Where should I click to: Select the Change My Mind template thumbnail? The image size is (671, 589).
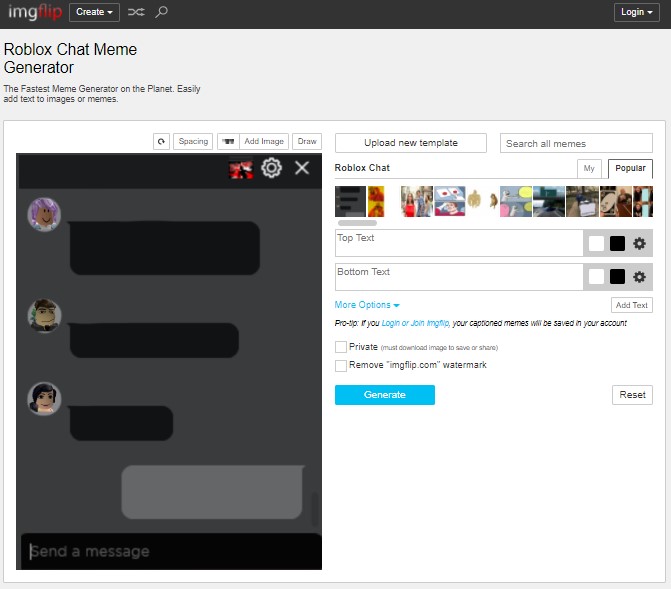pyautogui.click(x=582, y=202)
